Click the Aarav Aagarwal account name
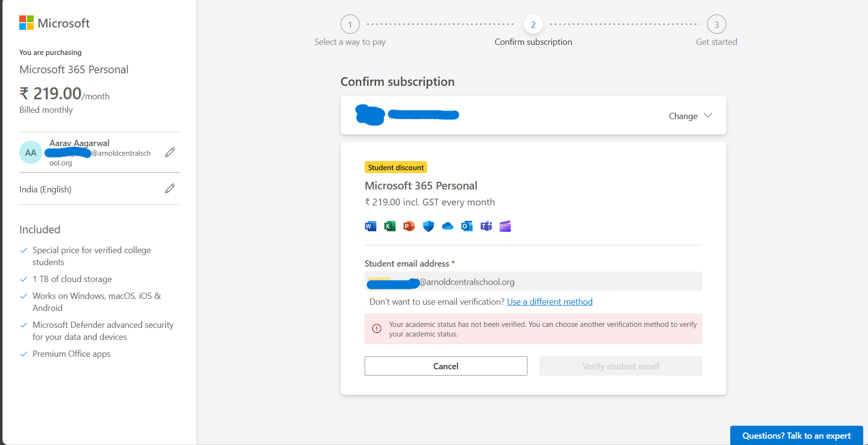Screen dimensions: 868x445 coord(79,143)
